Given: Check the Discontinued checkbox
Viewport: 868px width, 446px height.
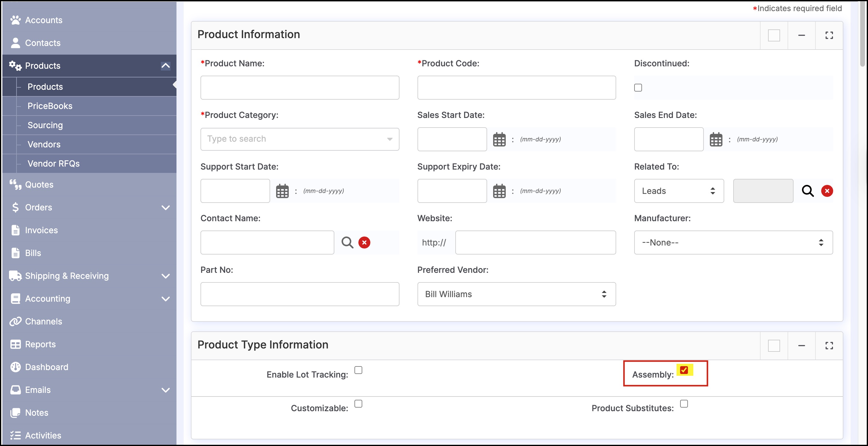Looking at the screenshot, I should pos(638,88).
